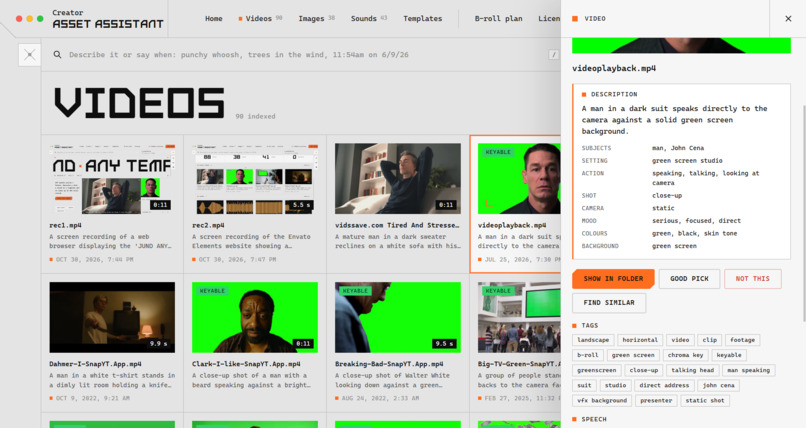Open the B-roll plan tab
Viewport: 806px width, 428px height.
[498, 18]
